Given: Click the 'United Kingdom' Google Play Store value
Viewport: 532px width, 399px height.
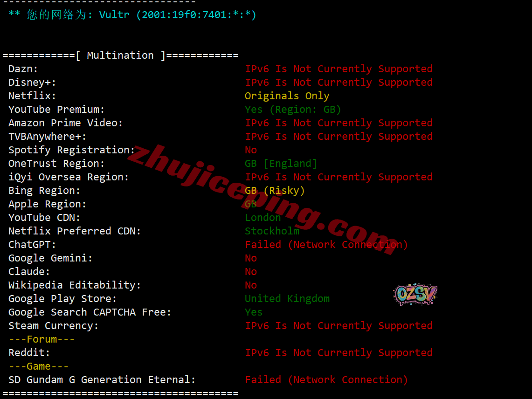Looking at the screenshot, I should point(287,299).
